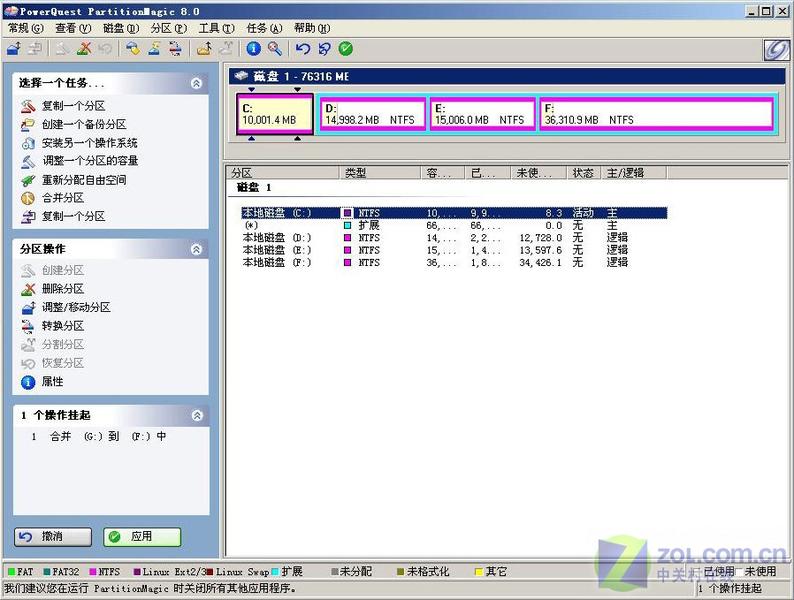The width and height of the screenshot is (794, 600).
Task: Click the PowerQuest logo icon at toolbar right
Action: click(776, 50)
